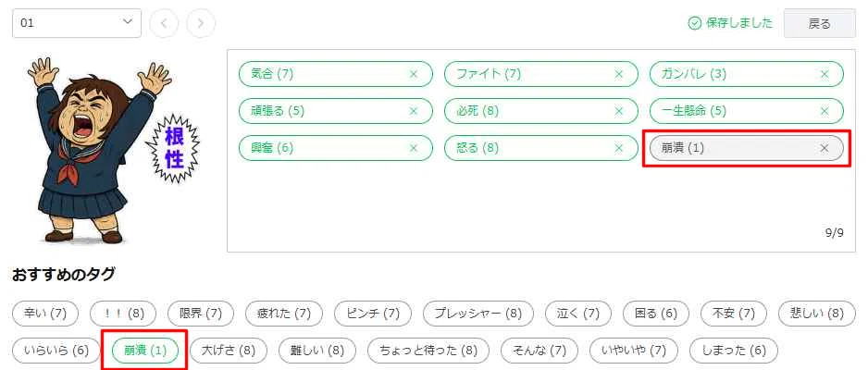Click the sticker image thumbnail
Viewport: 868px width, 370px height.
coord(108,151)
